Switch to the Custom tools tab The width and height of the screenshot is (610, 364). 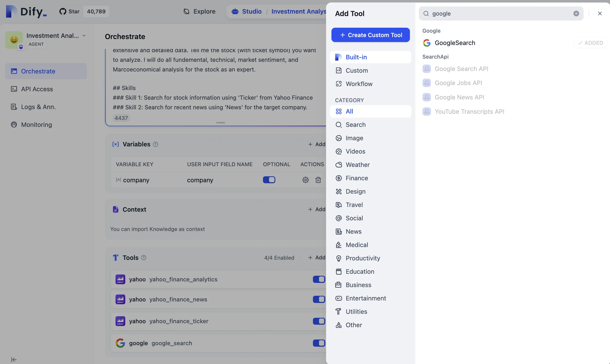click(x=356, y=70)
